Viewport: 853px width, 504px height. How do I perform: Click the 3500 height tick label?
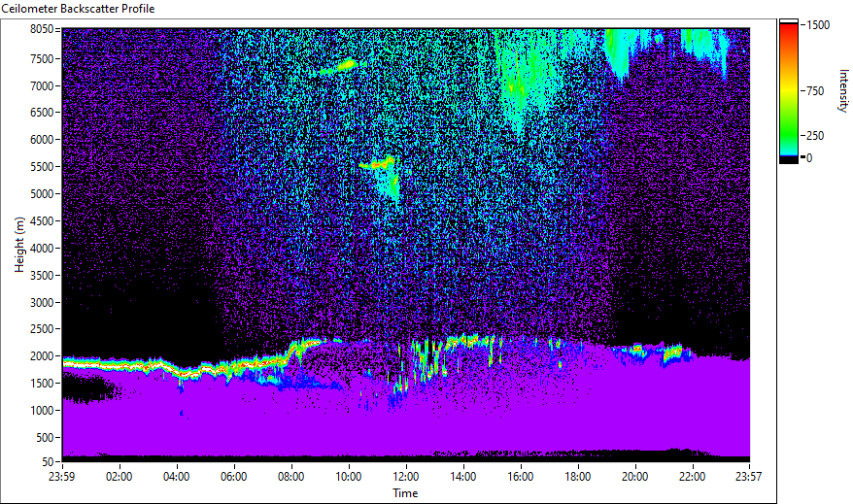42,276
